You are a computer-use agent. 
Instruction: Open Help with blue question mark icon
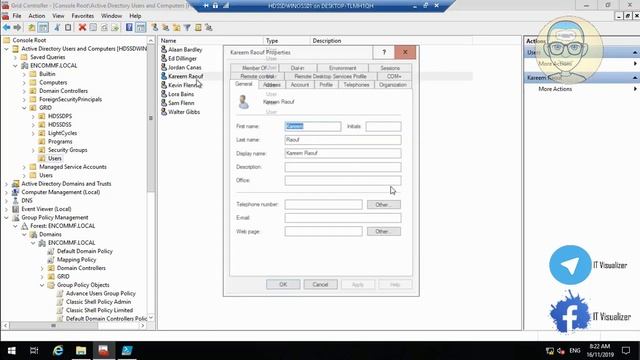[x=129, y=27]
